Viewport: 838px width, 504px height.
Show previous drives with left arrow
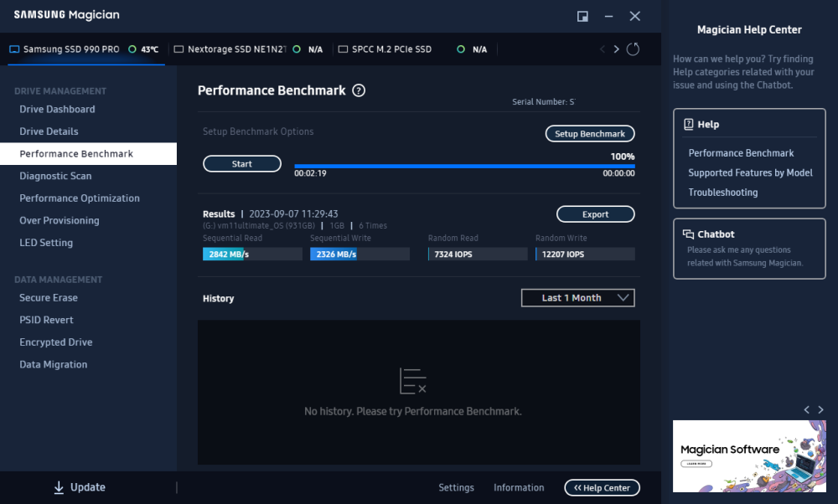tap(603, 49)
